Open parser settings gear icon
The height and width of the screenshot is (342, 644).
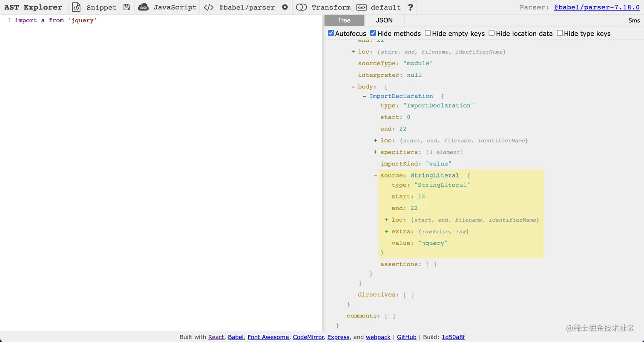pyautogui.click(x=285, y=7)
